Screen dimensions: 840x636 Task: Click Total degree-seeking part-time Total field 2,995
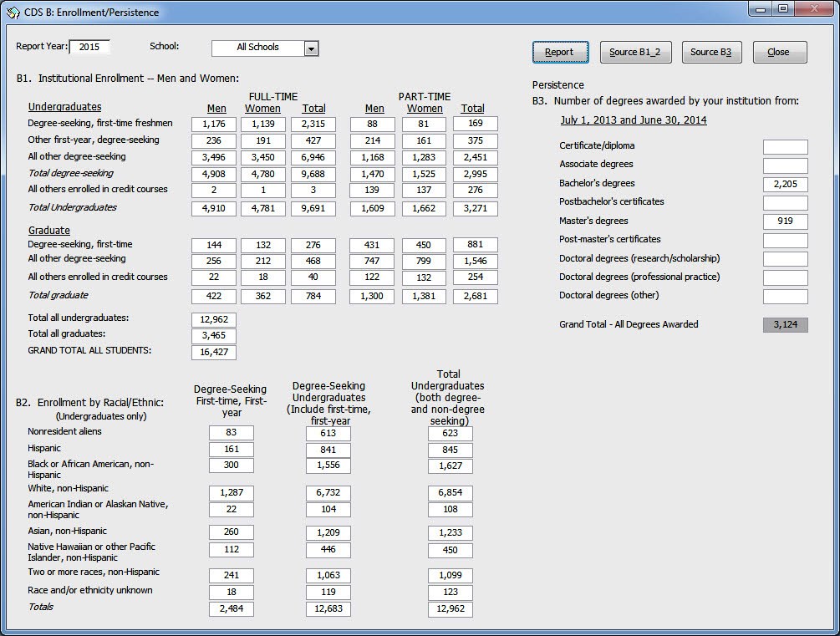476,174
